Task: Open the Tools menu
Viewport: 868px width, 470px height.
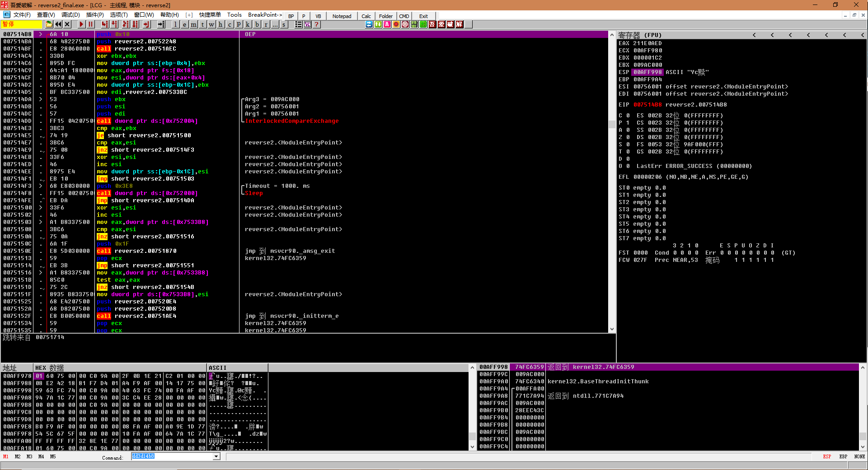Action: (x=234, y=15)
